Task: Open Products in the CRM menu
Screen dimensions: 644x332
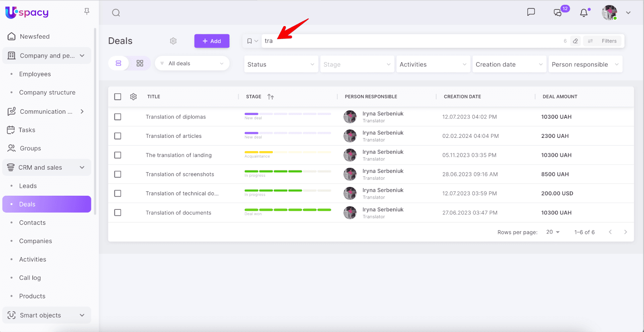Action: click(x=32, y=296)
